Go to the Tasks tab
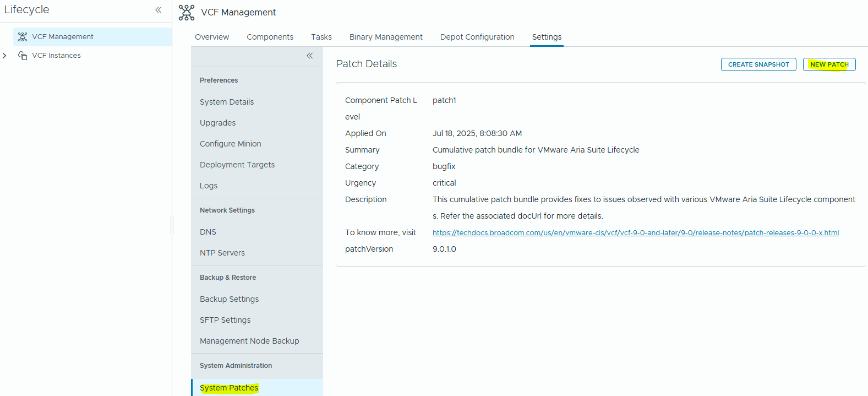 (x=321, y=37)
